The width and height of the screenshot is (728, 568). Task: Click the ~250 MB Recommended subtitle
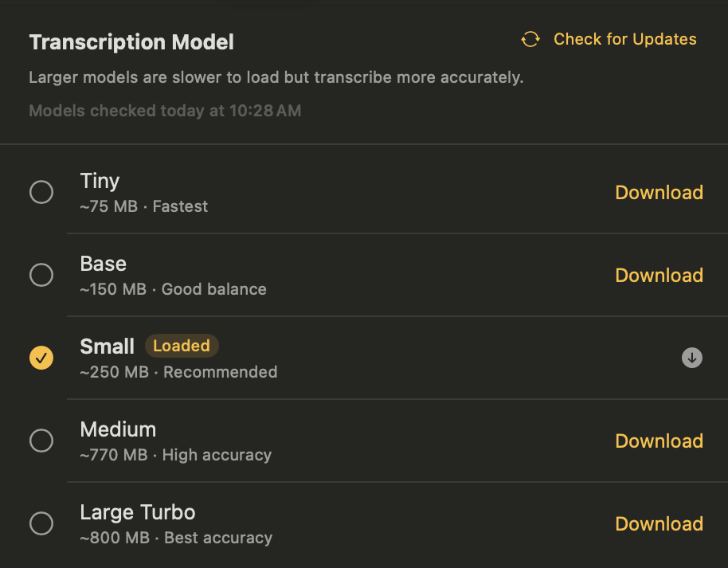coord(178,372)
